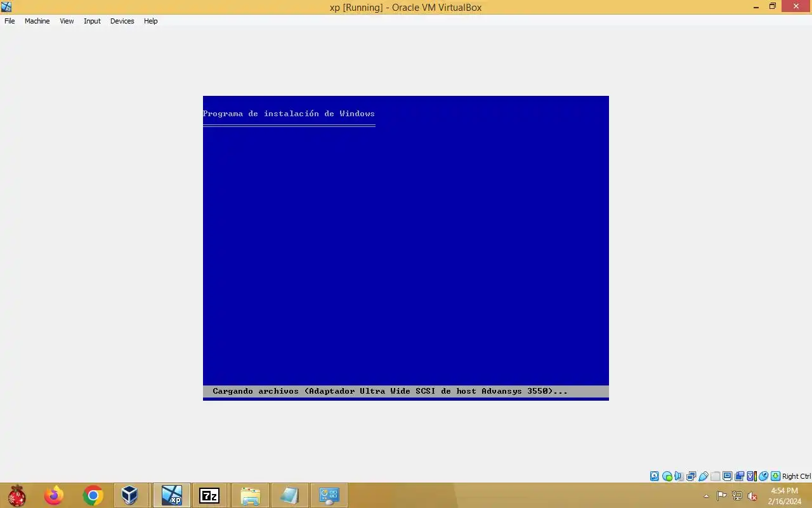Close the xp VirtualBox window

[x=796, y=6]
